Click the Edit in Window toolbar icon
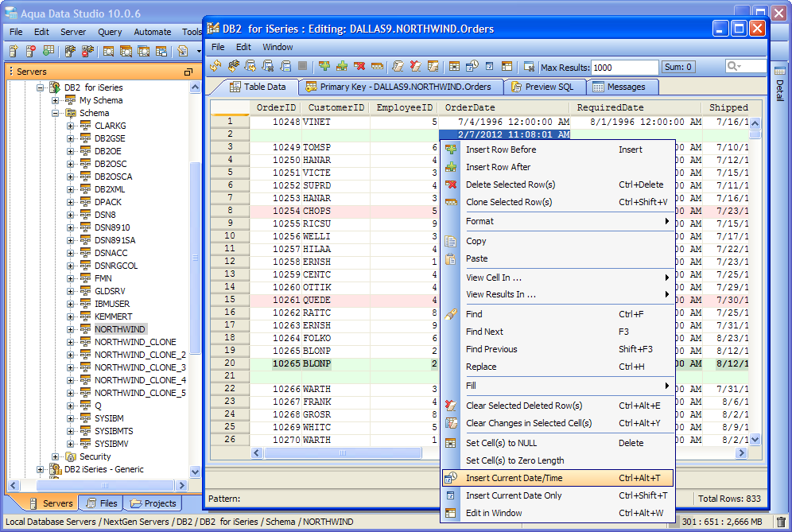The image size is (792, 532). [x=507, y=66]
